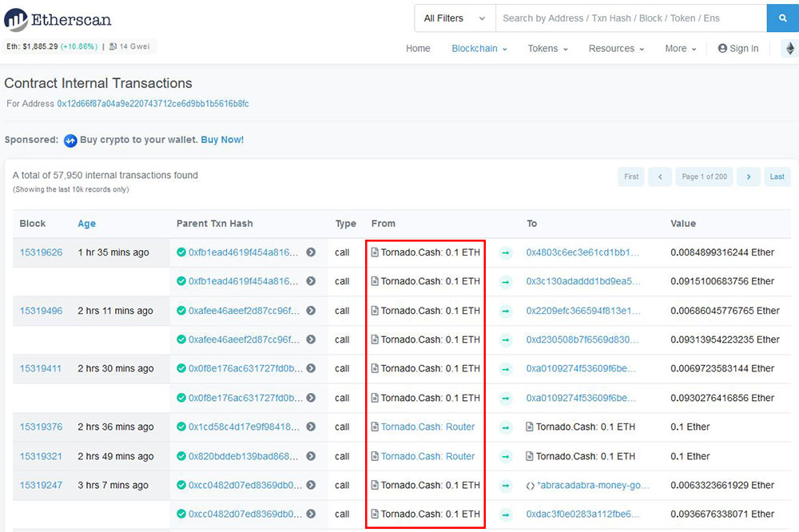Screen dimensions: 799x532
Task: Open the Ethereum network icon menu
Action: tap(790, 49)
